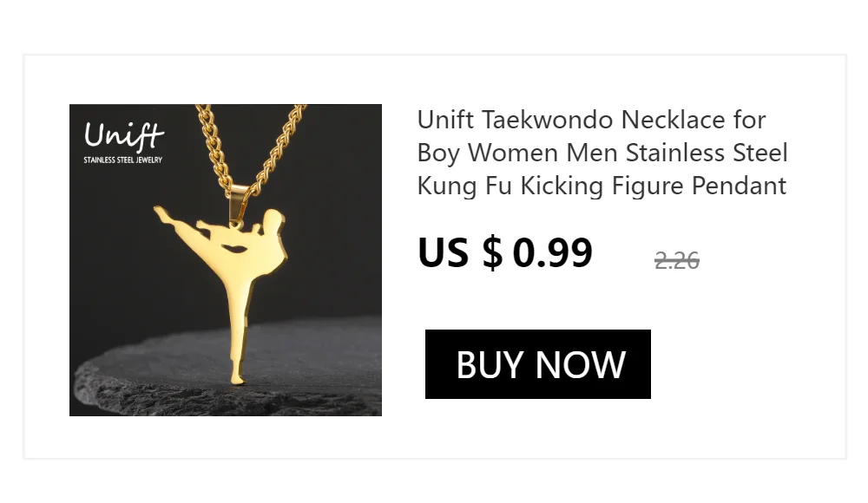Click the US $ currency label
The height and width of the screenshot is (503, 868).
pyautogui.click(x=460, y=253)
